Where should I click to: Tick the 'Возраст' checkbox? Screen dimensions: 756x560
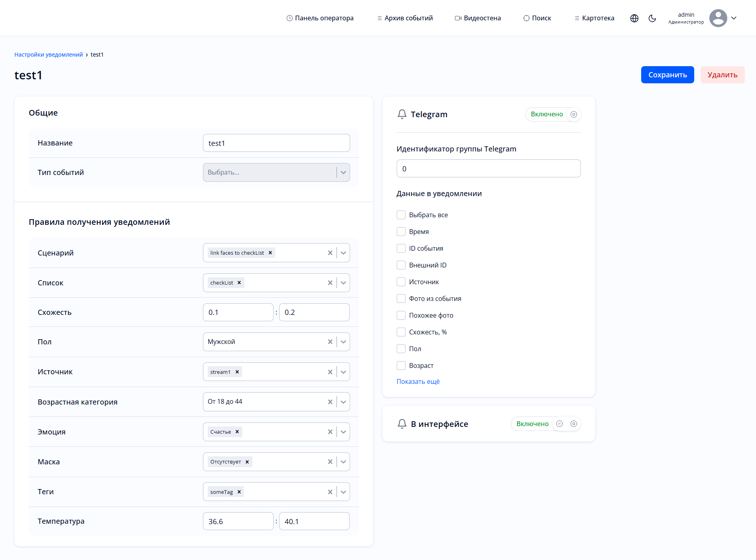401,365
